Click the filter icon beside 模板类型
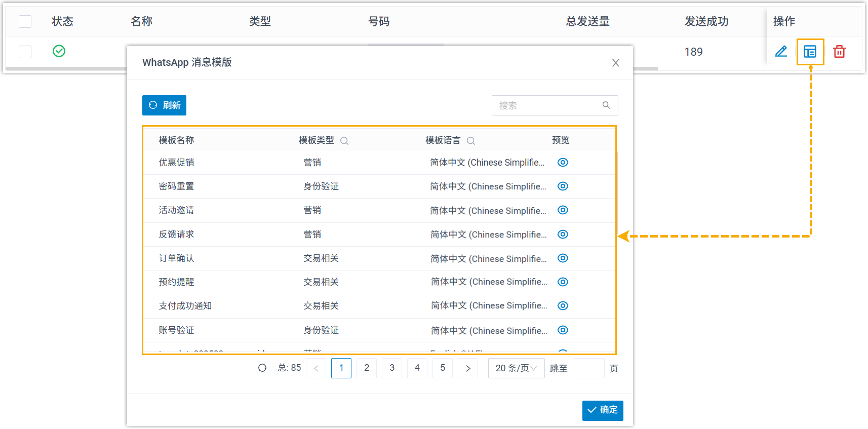 pos(344,141)
